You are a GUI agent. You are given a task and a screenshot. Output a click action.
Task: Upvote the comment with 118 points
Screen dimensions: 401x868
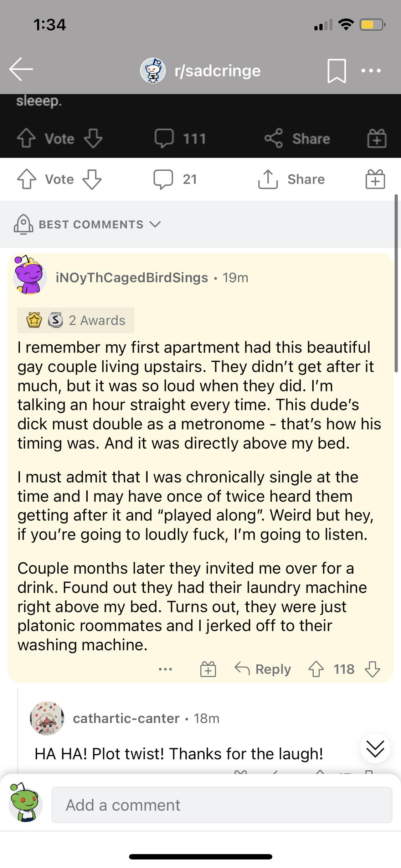[x=316, y=669]
